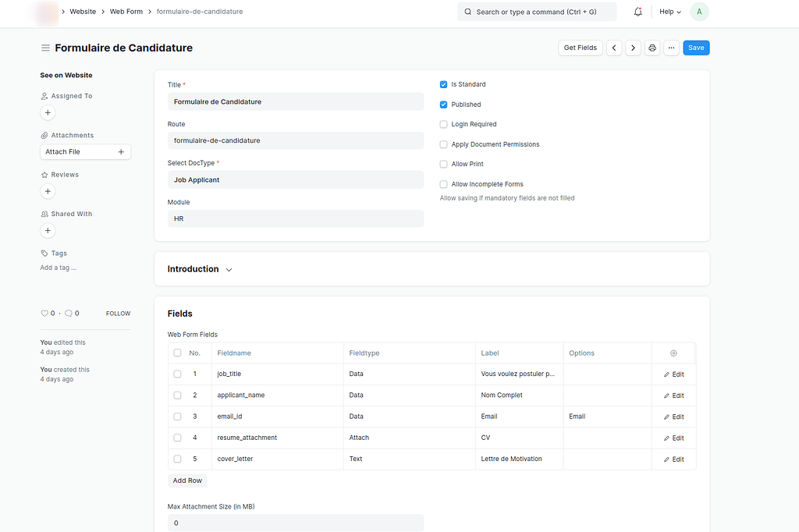Click the print icon in the toolbar
799x532 pixels.
652,48
